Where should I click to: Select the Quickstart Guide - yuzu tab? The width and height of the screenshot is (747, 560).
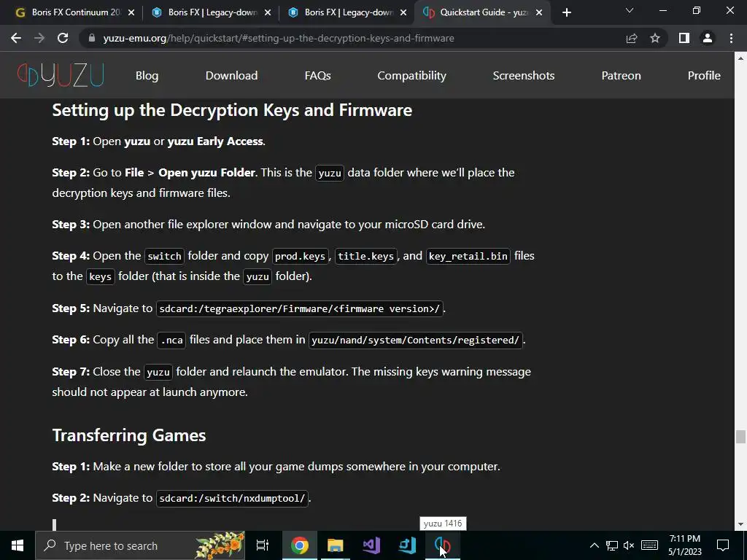pyautogui.click(x=482, y=13)
